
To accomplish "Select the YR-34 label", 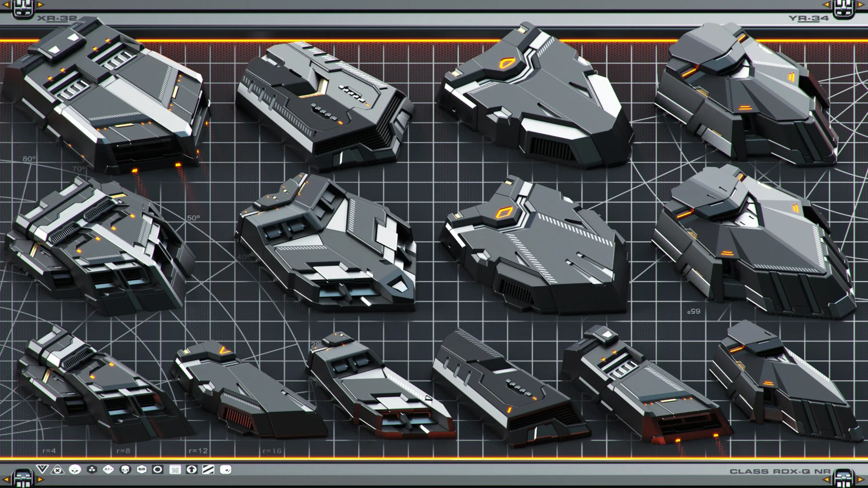I will tap(809, 18).
